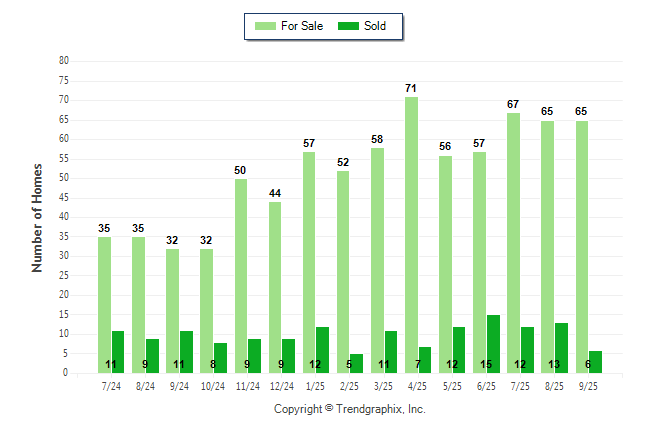
Task: Click the 7/24 For Sale bar
Action: click(104, 305)
